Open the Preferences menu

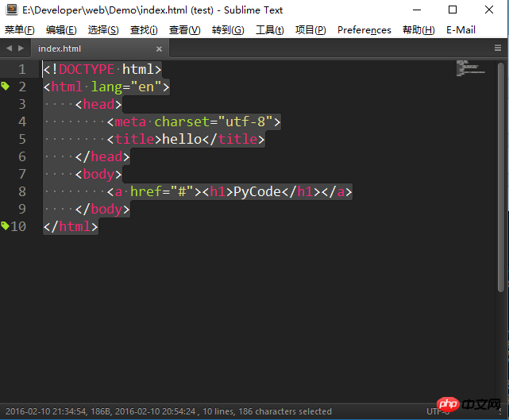[x=364, y=30]
